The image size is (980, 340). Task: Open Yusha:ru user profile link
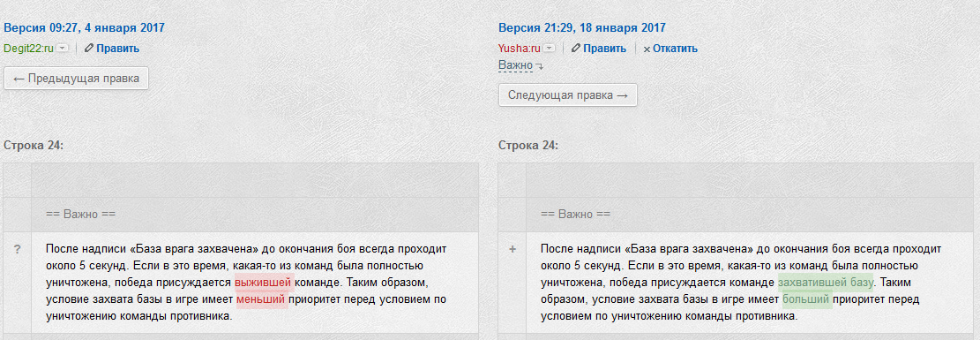click(x=520, y=49)
